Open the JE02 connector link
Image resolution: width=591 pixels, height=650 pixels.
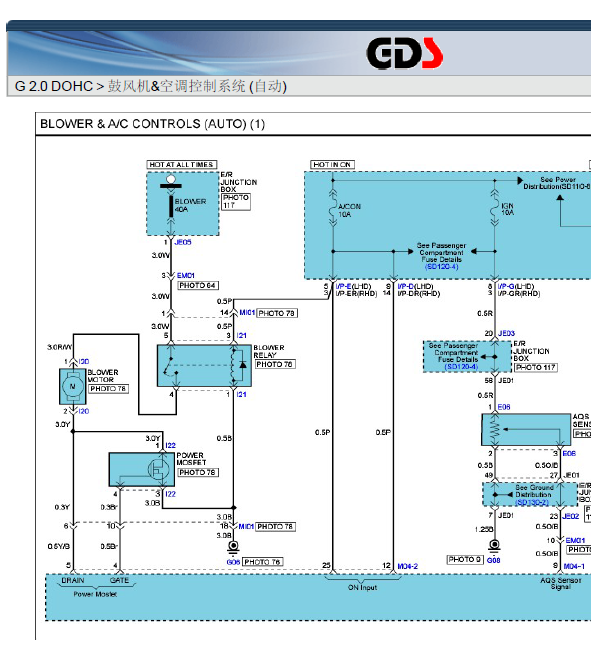[571, 516]
